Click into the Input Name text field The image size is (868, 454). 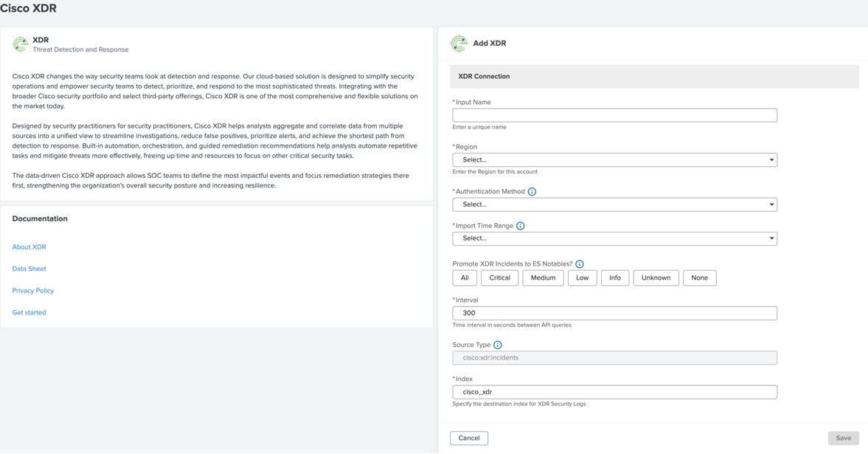coord(614,115)
